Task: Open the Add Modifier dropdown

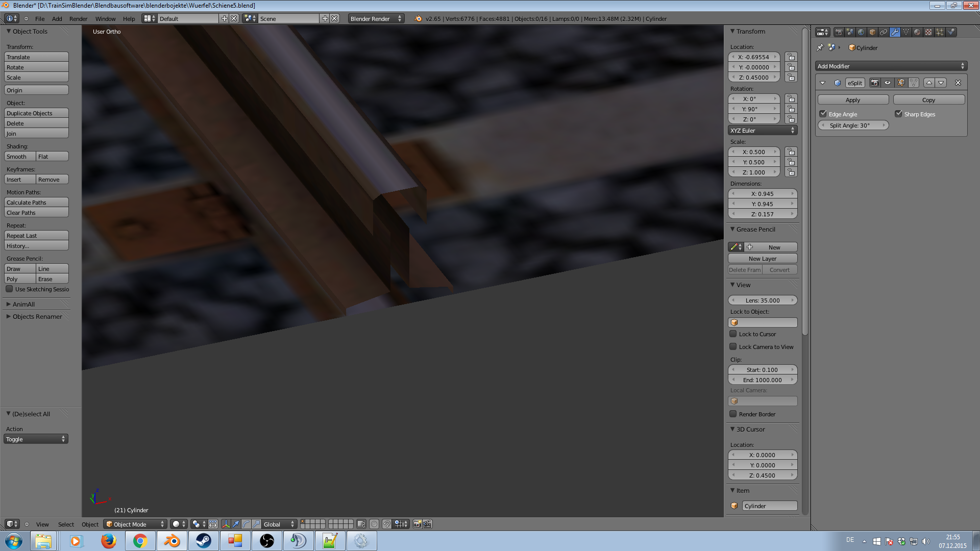Action: click(x=891, y=66)
